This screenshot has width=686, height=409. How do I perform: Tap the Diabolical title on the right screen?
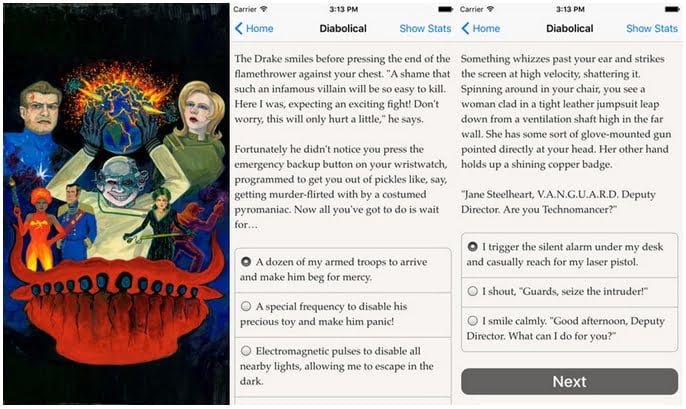tap(570, 28)
